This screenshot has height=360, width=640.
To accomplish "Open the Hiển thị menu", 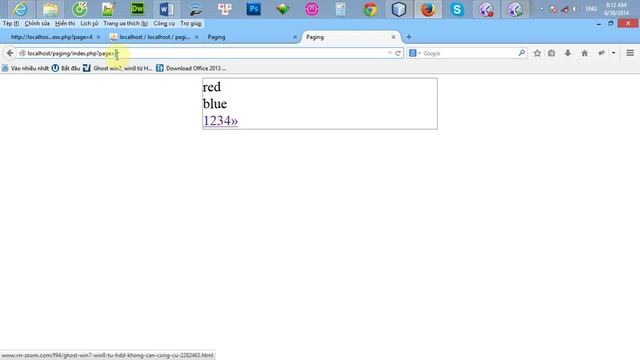I will 65,24.
